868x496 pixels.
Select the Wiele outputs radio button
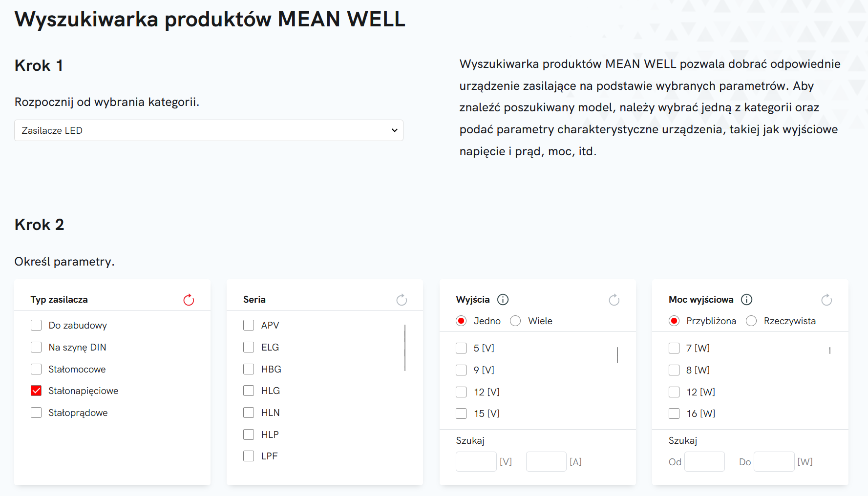coord(515,321)
